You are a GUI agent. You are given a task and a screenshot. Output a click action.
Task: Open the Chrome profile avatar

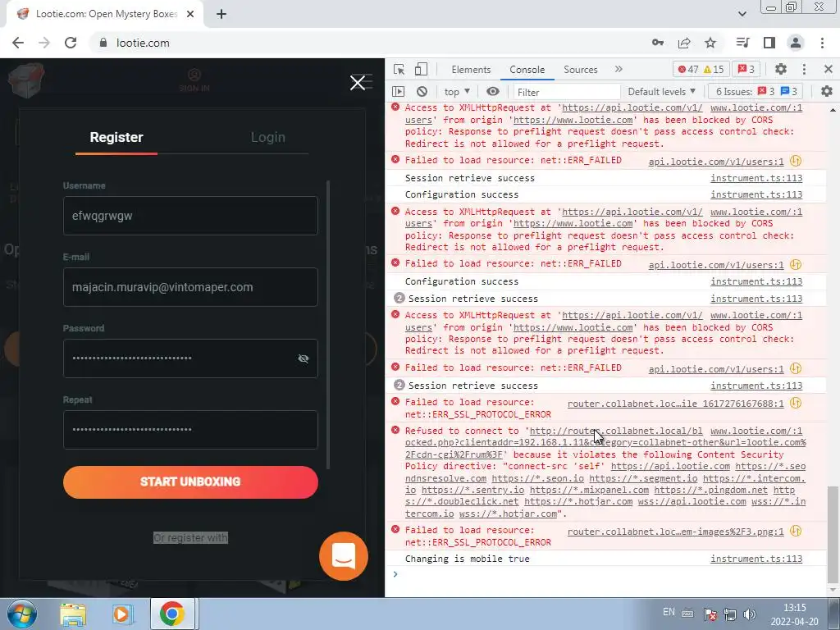point(796,43)
